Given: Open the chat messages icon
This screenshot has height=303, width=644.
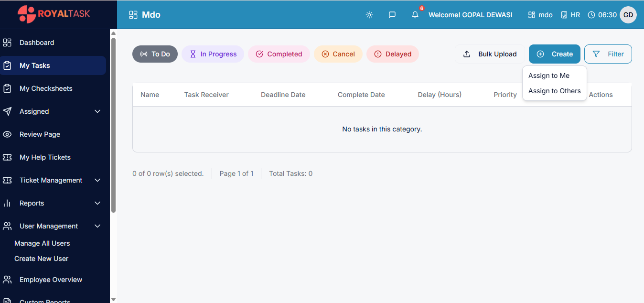Looking at the screenshot, I should tap(392, 15).
